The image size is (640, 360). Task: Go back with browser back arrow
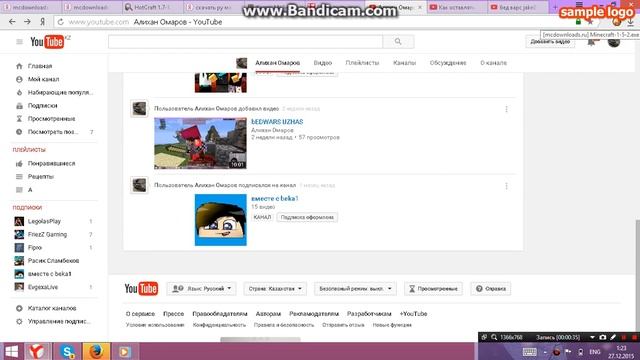tap(12, 22)
